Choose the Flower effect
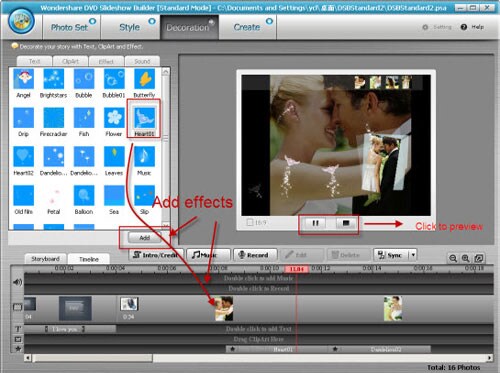Image resolution: width=500 pixels, height=373 pixels. 114,118
